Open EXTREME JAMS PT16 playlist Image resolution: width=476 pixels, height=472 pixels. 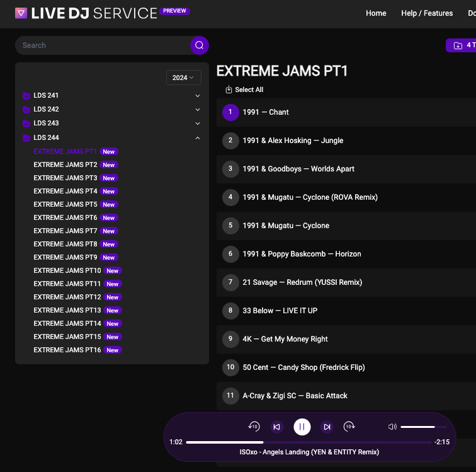coord(67,350)
